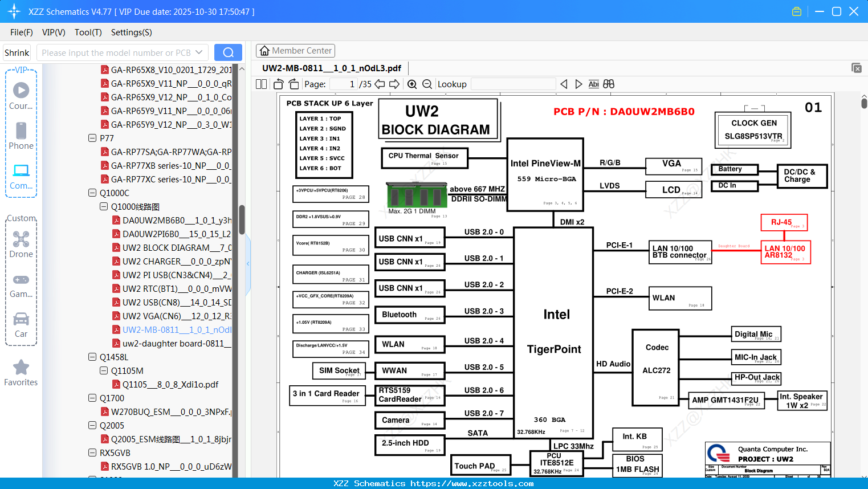Viewport: 868px width, 489px height.
Task: Open the model search dropdown arrow
Action: [199, 52]
